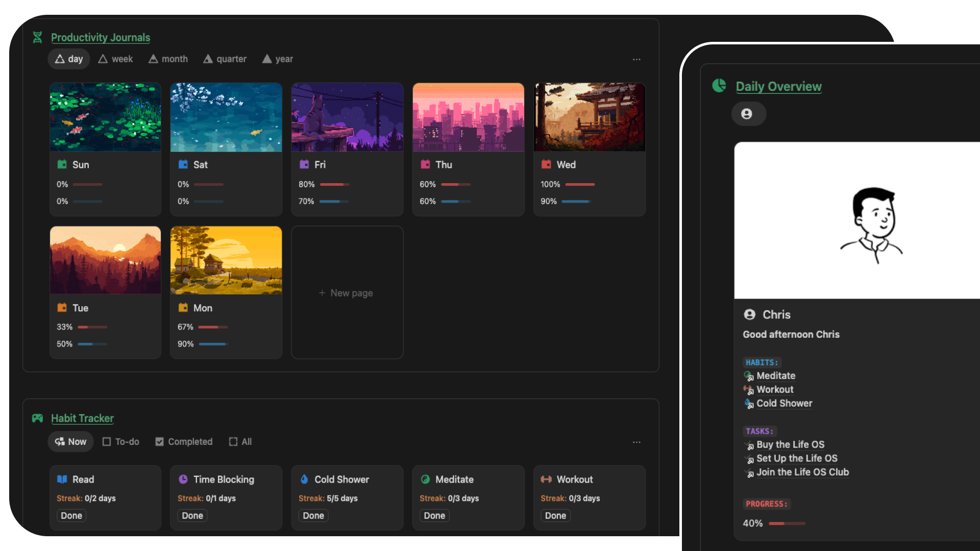The height and width of the screenshot is (551, 980).
Task: Click the orange calendar icon beside Tue
Action: pos(62,308)
